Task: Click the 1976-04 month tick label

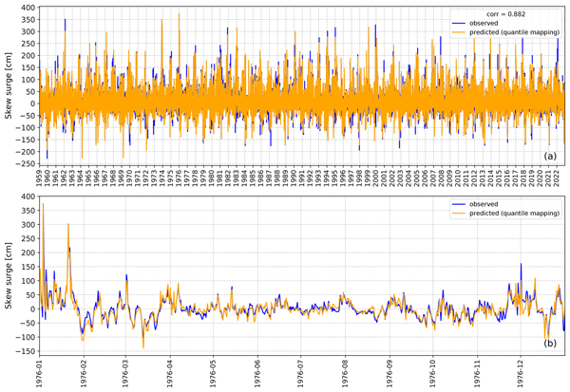Action: coord(170,373)
